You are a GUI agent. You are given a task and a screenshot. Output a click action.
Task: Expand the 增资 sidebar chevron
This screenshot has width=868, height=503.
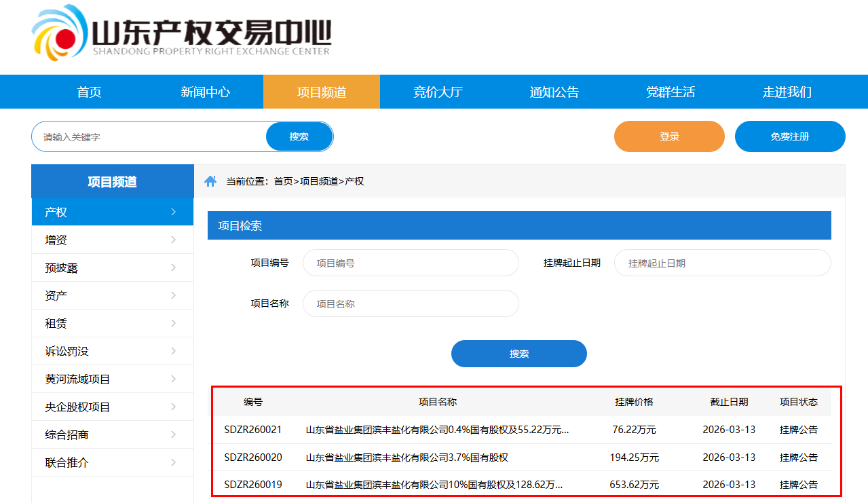pos(173,240)
